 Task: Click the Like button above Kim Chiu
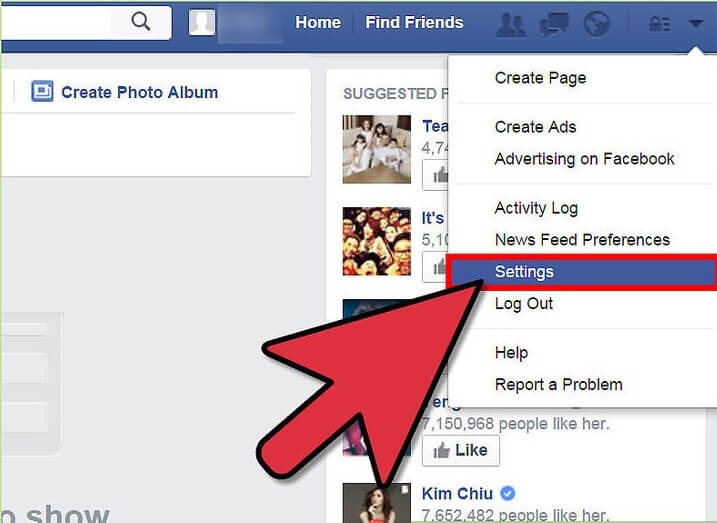[460, 450]
